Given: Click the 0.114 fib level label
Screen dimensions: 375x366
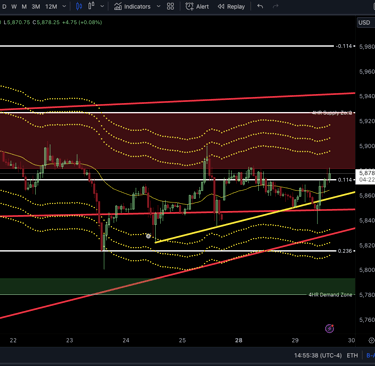Looking at the screenshot, I should (345, 180).
